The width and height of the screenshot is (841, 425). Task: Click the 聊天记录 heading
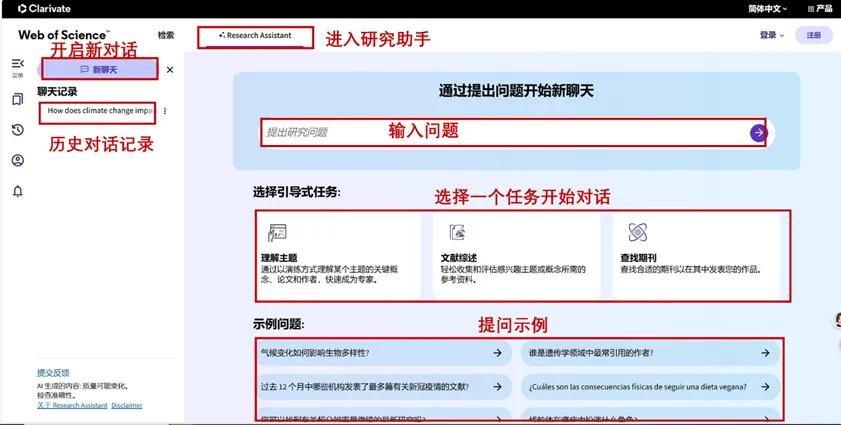click(x=57, y=92)
